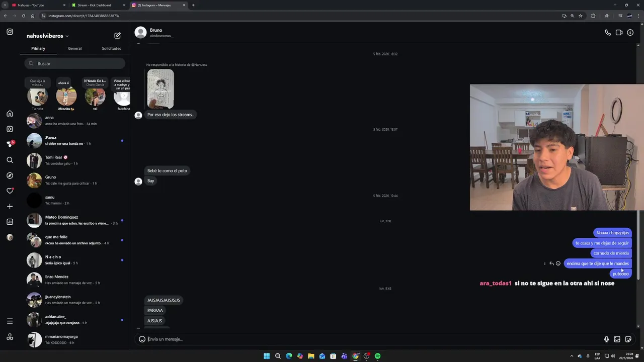644x362 pixels.
Task: Click the 'Naaaa chupapijas' message bubble
Action: (612, 233)
